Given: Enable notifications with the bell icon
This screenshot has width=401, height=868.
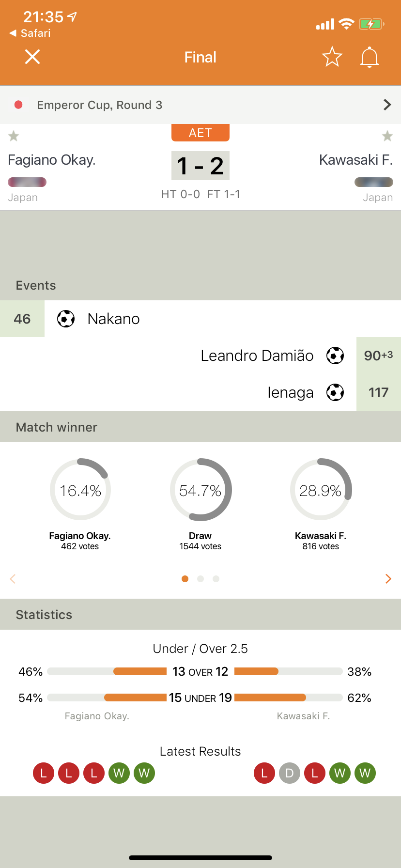Looking at the screenshot, I should (x=370, y=57).
